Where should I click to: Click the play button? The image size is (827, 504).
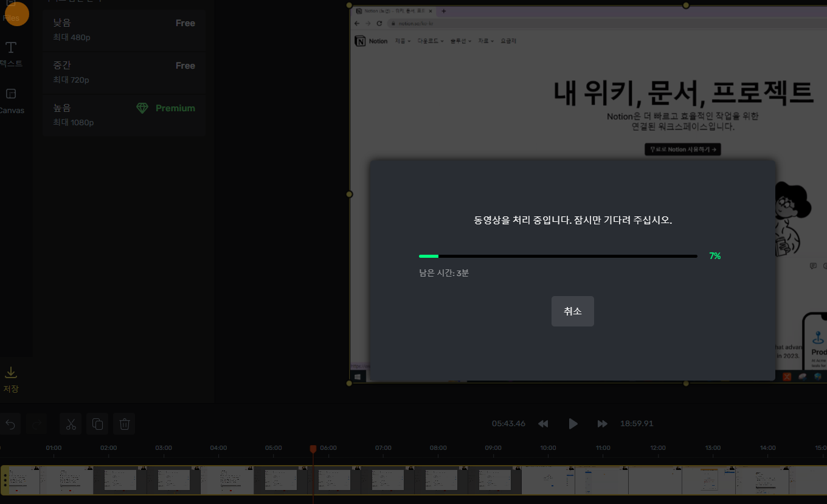pos(573,424)
